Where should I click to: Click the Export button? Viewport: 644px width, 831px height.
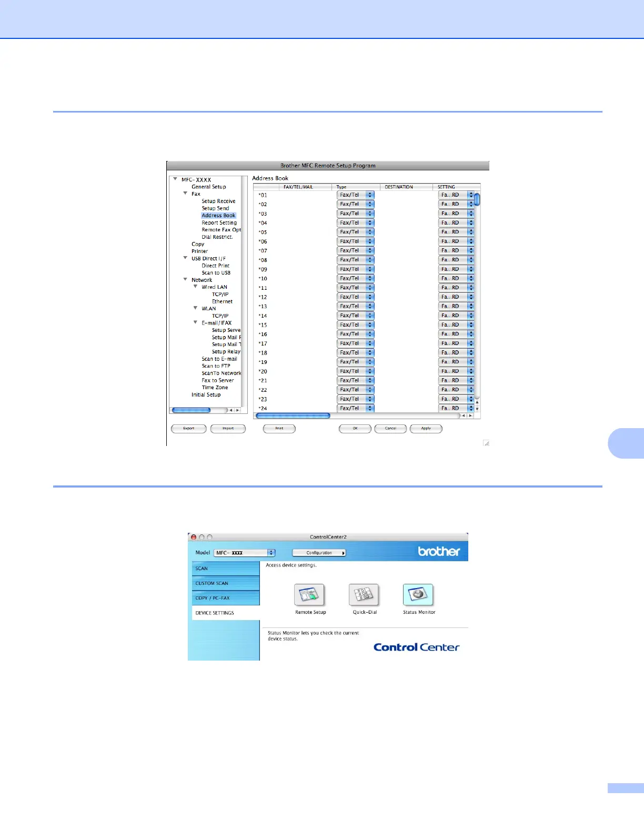click(189, 428)
